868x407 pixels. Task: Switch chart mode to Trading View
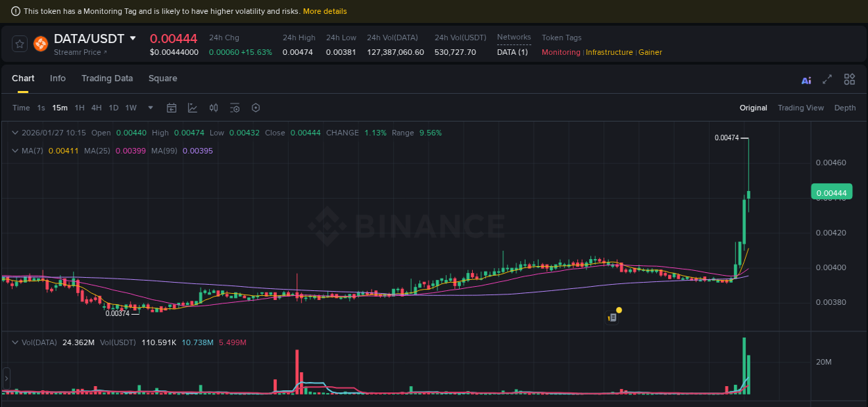801,108
